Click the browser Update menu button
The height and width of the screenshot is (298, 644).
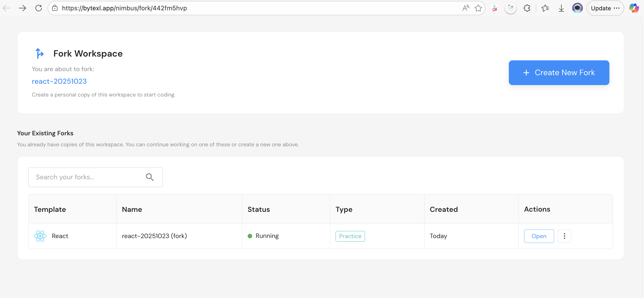605,8
